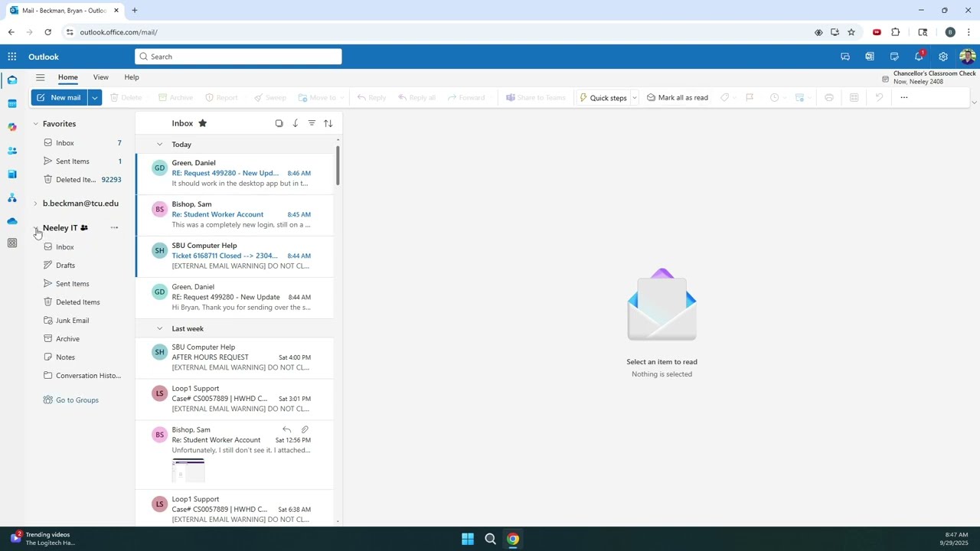Open attachment thumbnail in Bishop, Sam email

coord(188,471)
